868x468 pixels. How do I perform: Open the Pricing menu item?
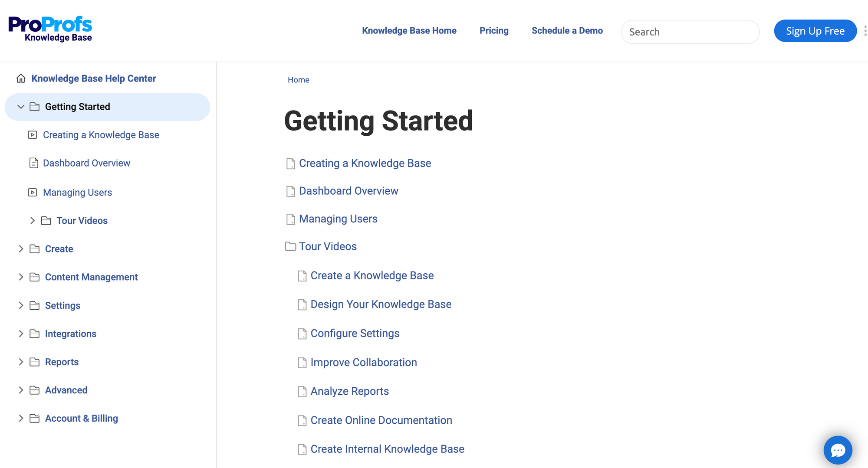(494, 30)
